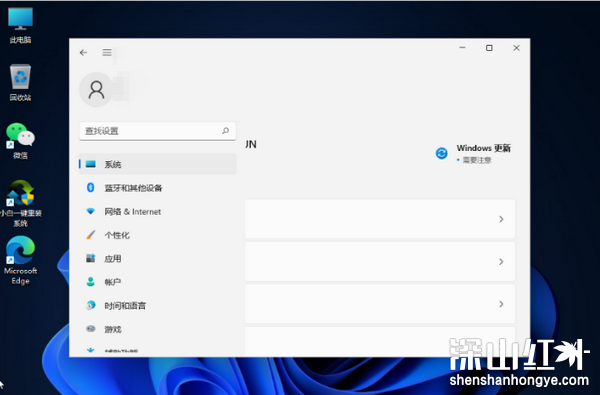Open 游戏 settings category

click(x=158, y=329)
